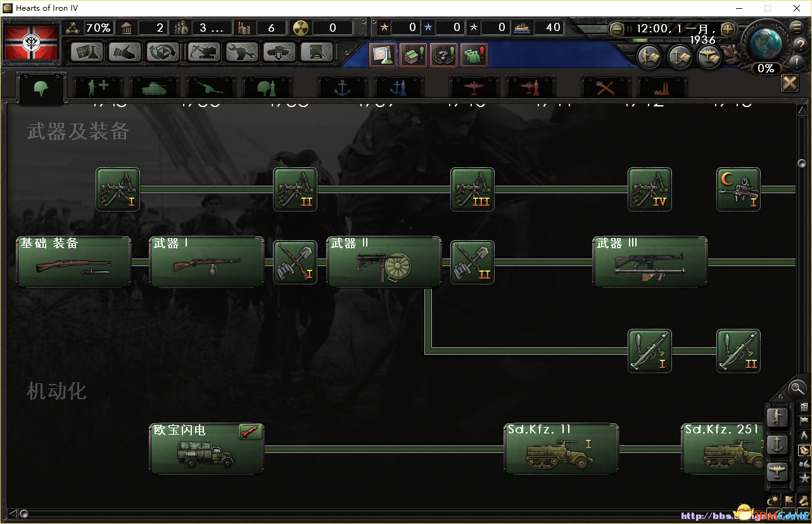Select the 欧宝闪电 motorized technology
Screen dimensions: 812x524
coord(206,449)
